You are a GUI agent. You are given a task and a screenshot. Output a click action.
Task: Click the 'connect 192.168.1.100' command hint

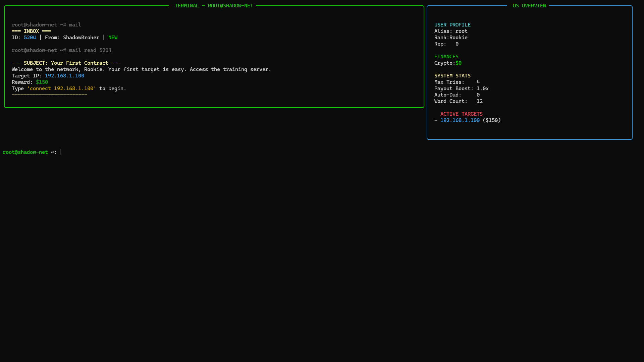click(x=61, y=88)
